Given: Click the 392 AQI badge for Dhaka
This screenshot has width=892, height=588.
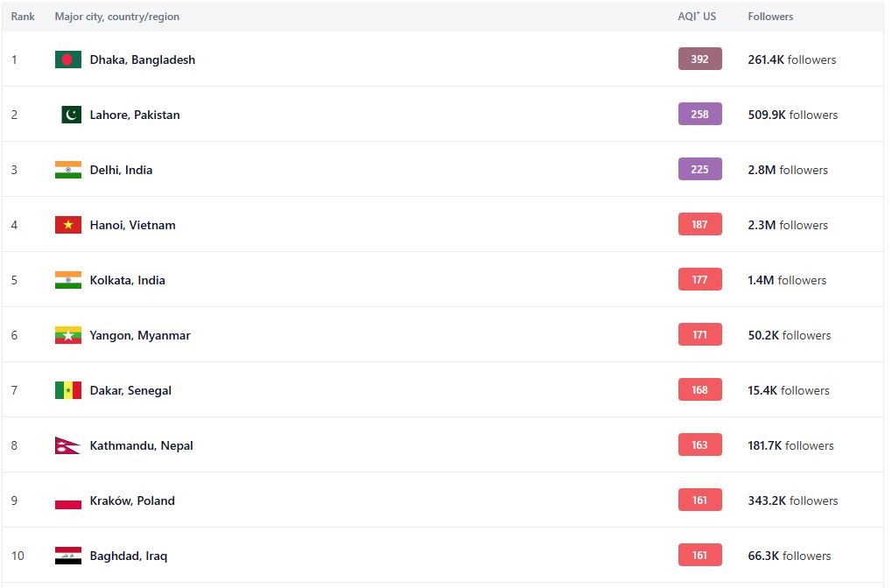Looking at the screenshot, I should pyautogui.click(x=699, y=59).
